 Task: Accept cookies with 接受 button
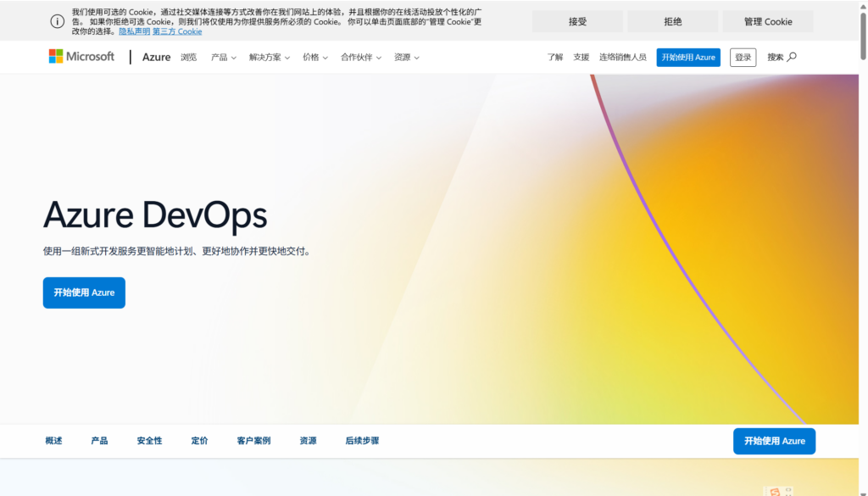[577, 21]
